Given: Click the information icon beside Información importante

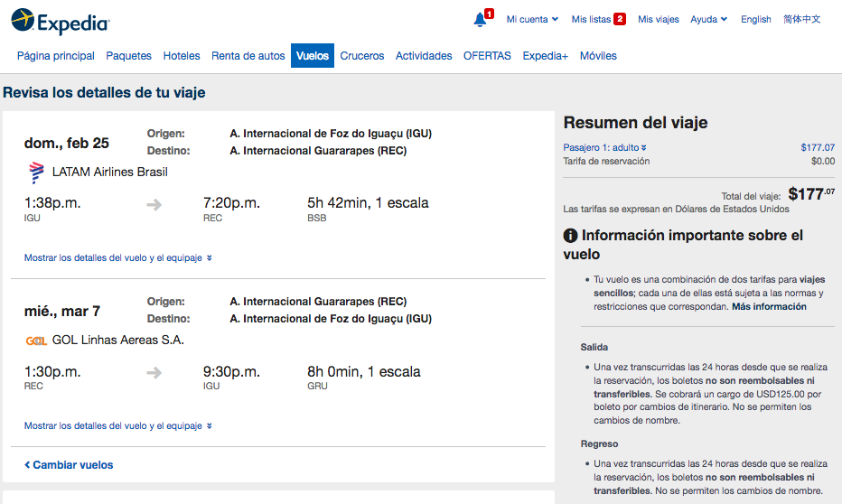Looking at the screenshot, I should pyautogui.click(x=570, y=236).
